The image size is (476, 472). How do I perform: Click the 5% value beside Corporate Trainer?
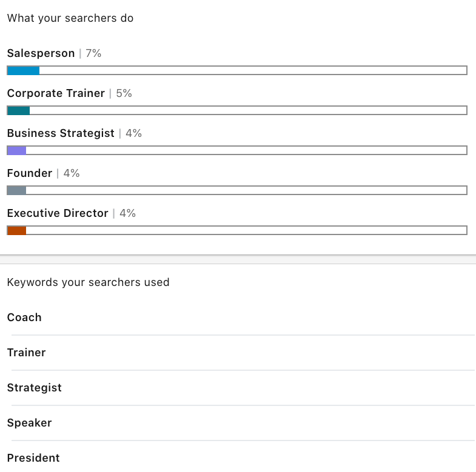(x=124, y=93)
